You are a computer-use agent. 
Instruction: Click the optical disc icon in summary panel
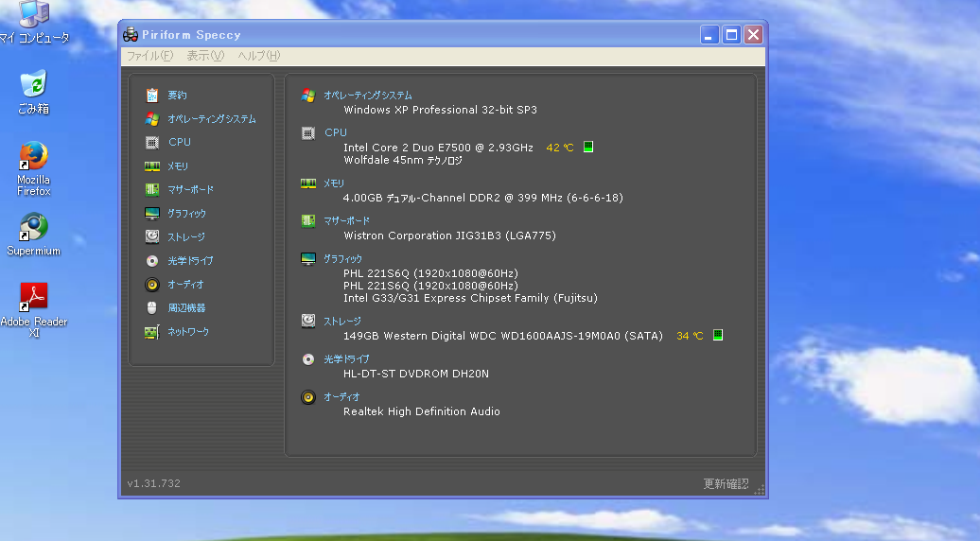tap(308, 359)
